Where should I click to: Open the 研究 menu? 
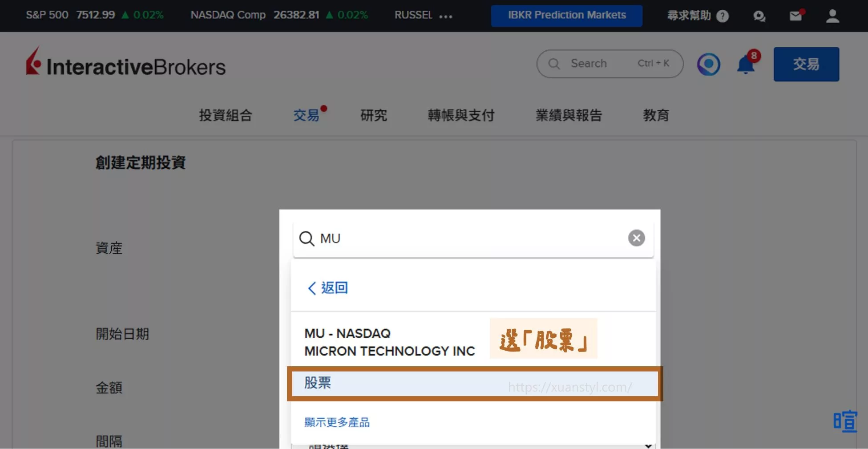tap(374, 115)
